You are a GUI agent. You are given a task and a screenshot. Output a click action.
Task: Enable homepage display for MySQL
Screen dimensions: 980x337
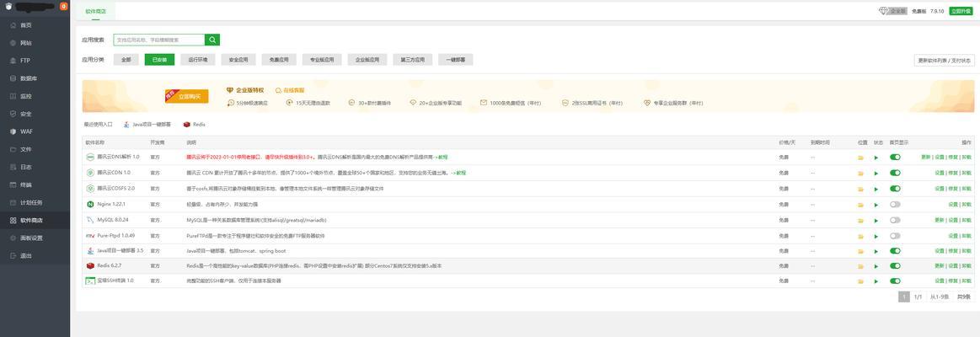coord(895,220)
